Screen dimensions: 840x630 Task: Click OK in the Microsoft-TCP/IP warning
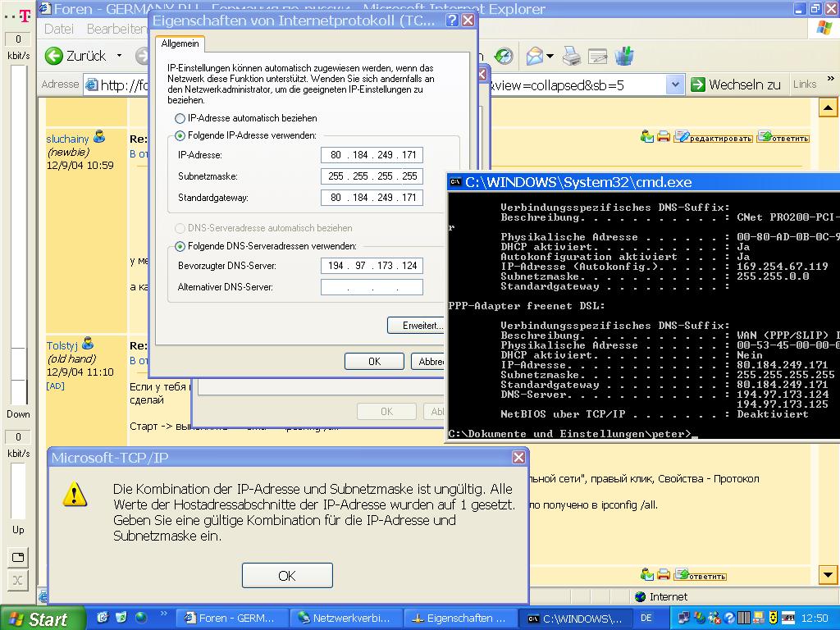287,575
